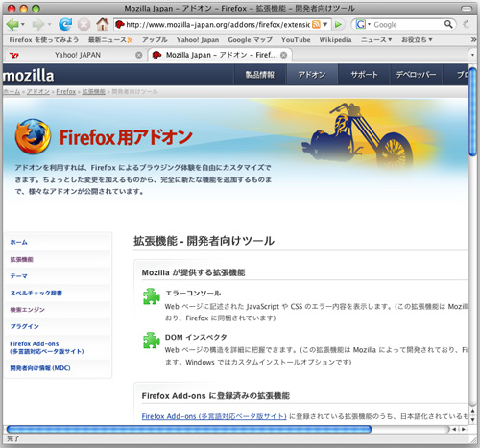
Task: Open the アップル bookmark
Action: point(155,40)
